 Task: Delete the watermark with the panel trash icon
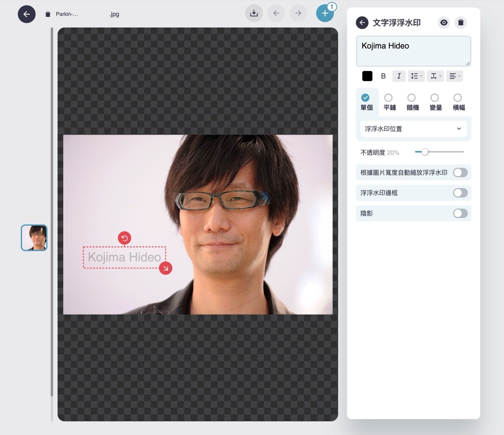[461, 22]
